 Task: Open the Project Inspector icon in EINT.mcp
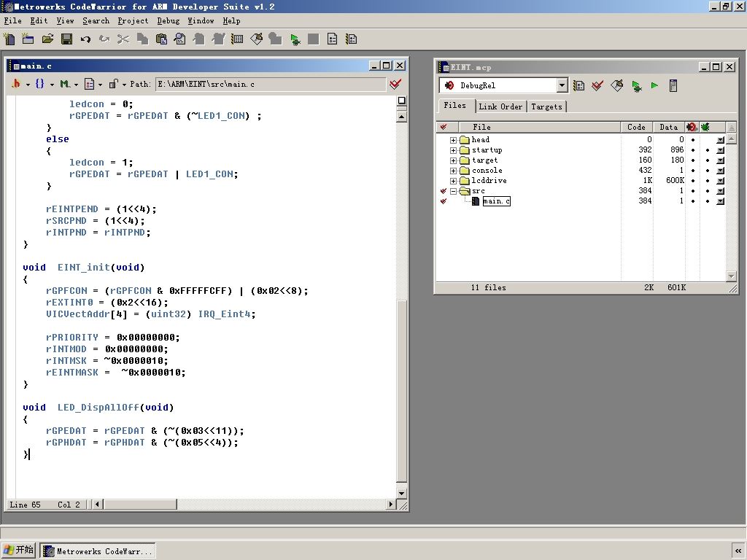click(673, 86)
